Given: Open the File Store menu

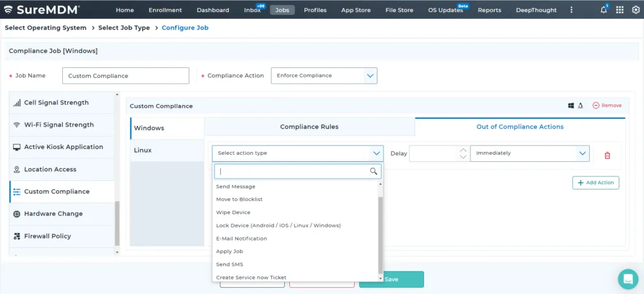Looking at the screenshot, I should [x=399, y=10].
